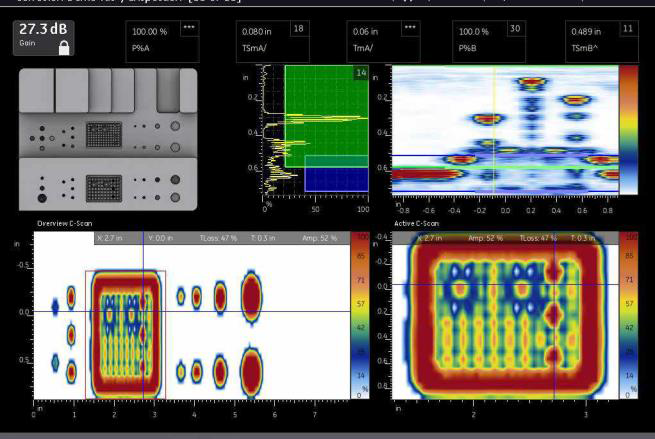
Task: Click the B-scan color palette bar
Action: tap(629, 130)
